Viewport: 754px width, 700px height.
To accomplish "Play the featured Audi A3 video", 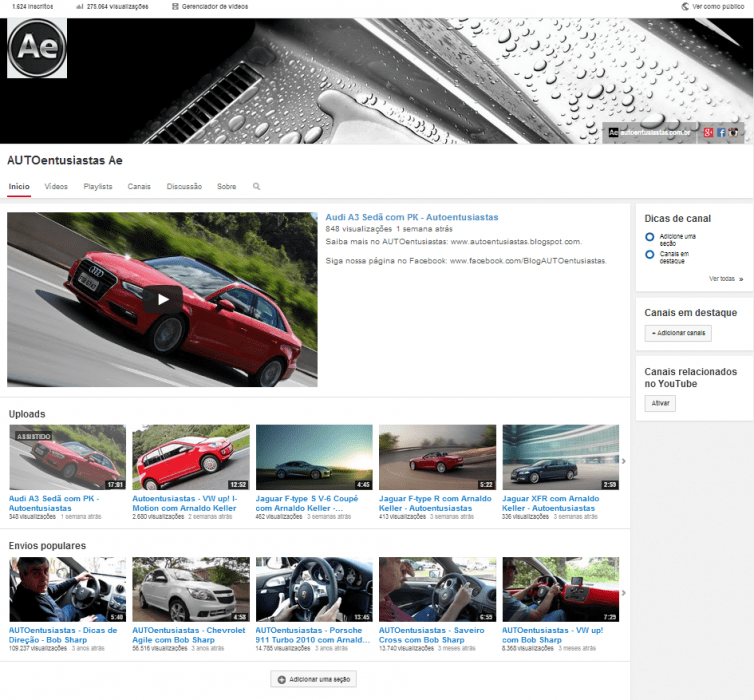I will (x=162, y=298).
